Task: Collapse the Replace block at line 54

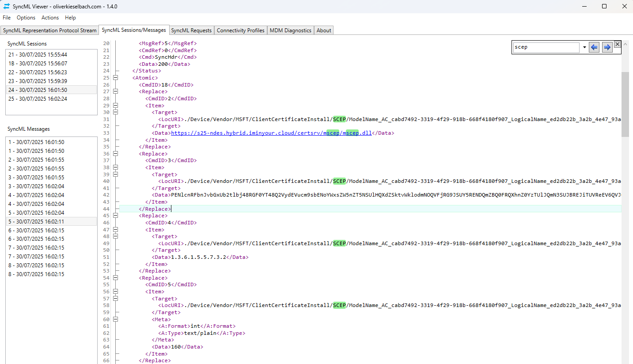Action: point(116,278)
